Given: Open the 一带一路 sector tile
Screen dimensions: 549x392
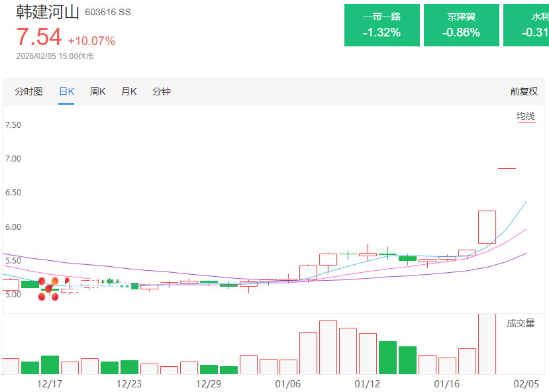Looking at the screenshot, I should tap(382, 24).
